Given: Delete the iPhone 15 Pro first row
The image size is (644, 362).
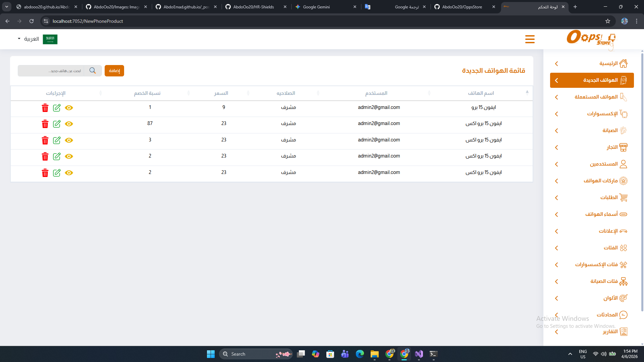Looking at the screenshot, I should (x=45, y=108).
